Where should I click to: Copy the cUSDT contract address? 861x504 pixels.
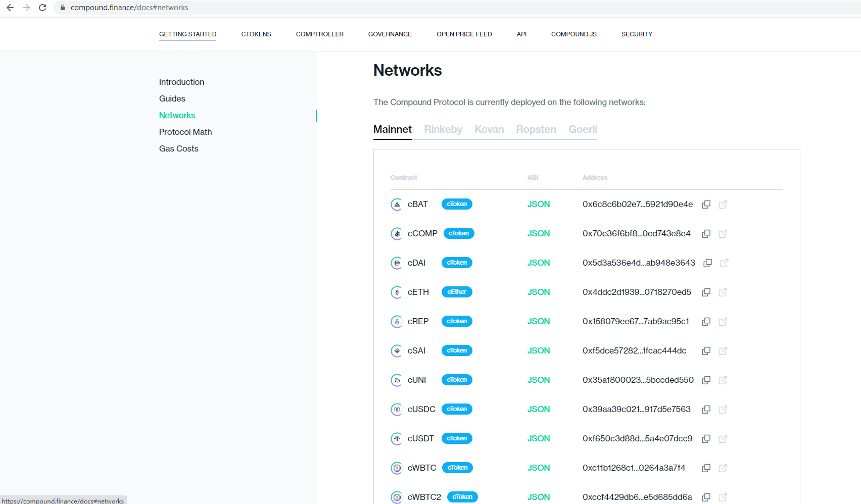pos(706,439)
